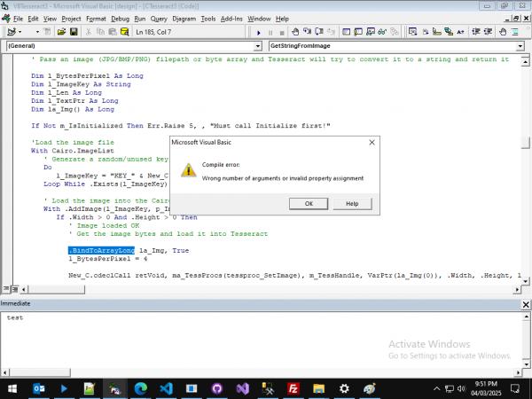Click the Locals Window icon
This screenshot has width=532, height=399.
click(346, 32)
